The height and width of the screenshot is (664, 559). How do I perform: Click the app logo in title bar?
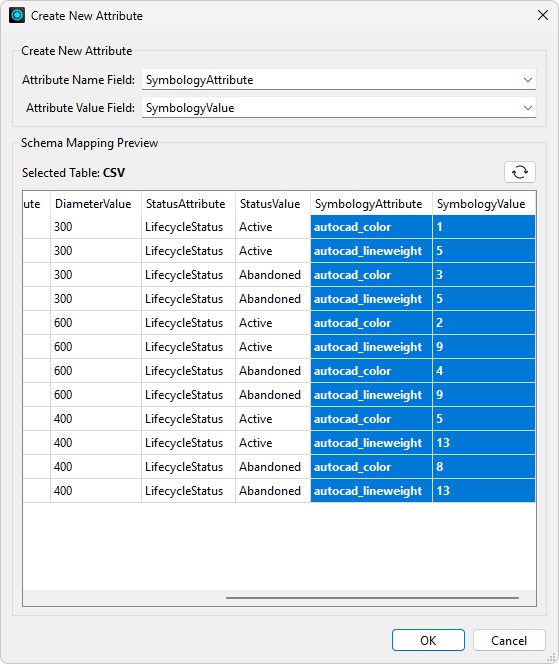[x=17, y=16]
